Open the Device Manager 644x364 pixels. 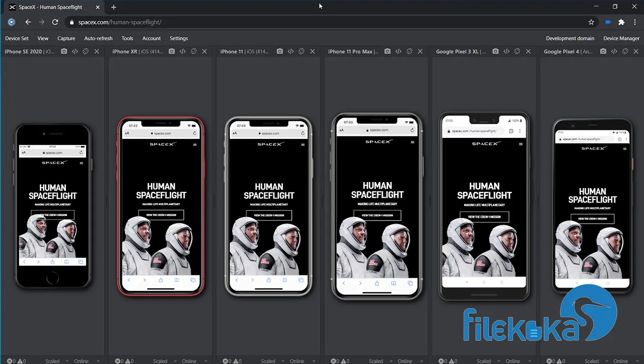(x=621, y=38)
